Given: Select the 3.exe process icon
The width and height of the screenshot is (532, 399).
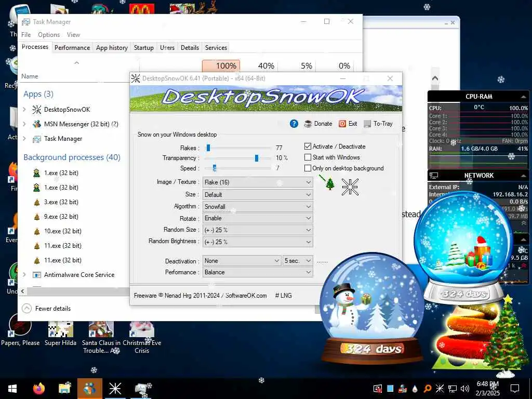Looking at the screenshot, I should pyautogui.click(x=37, y=202).
